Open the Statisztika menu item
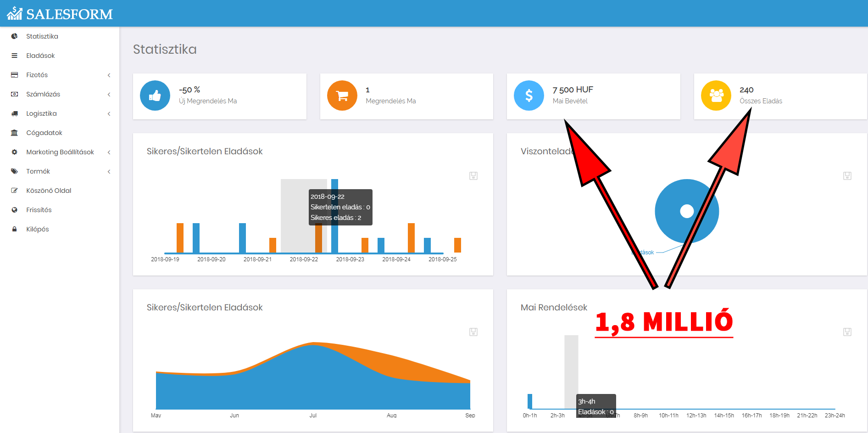 [x=42, y=36]
